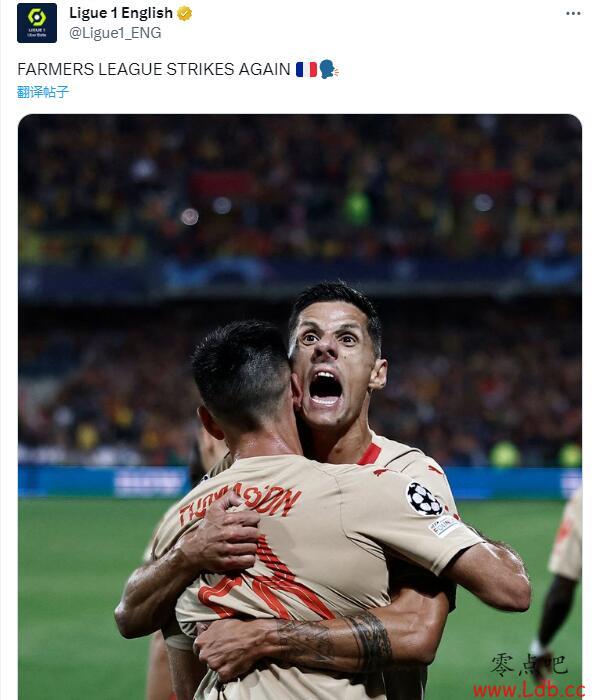595x700 pixels.
Task: Click the speaking head emoji
Action: 329,69
